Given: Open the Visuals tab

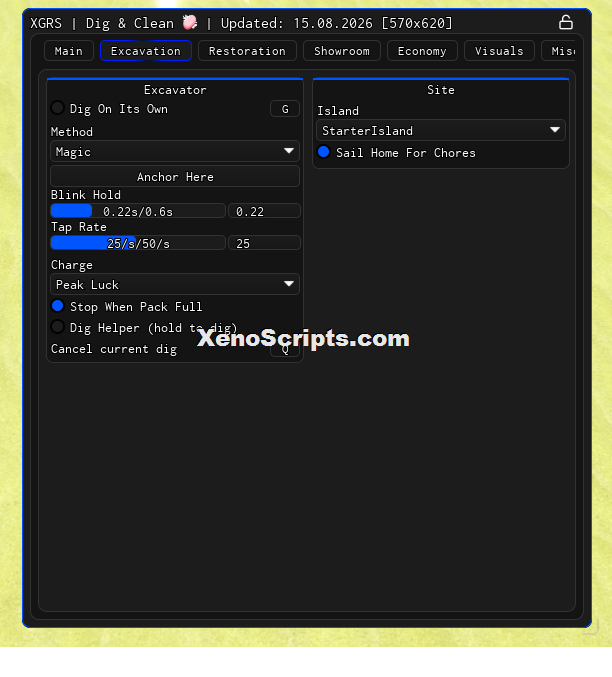Looking at the screenshot, I should (x=499, y=51).
